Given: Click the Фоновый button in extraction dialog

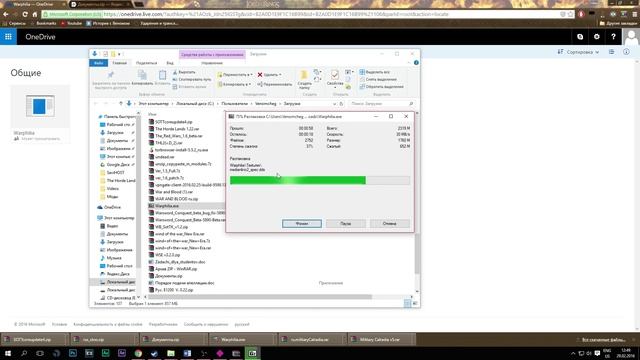Looking at the screenshot, I should click(x=302, y=224).
